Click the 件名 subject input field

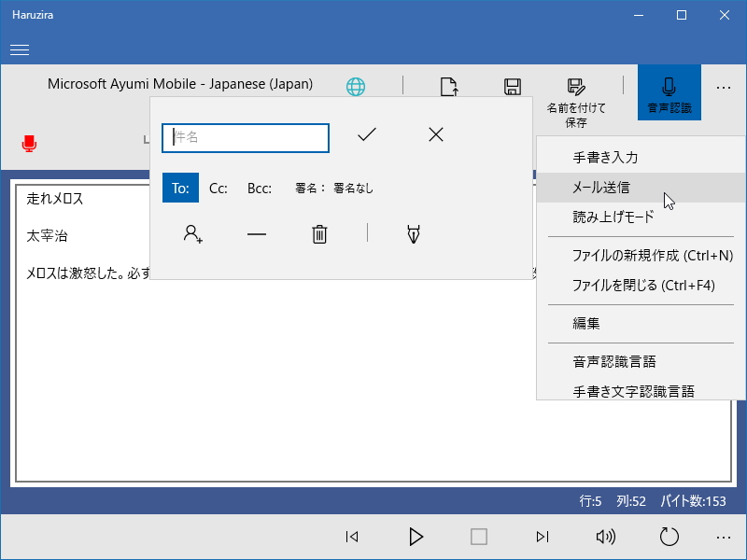click(245, 137)
